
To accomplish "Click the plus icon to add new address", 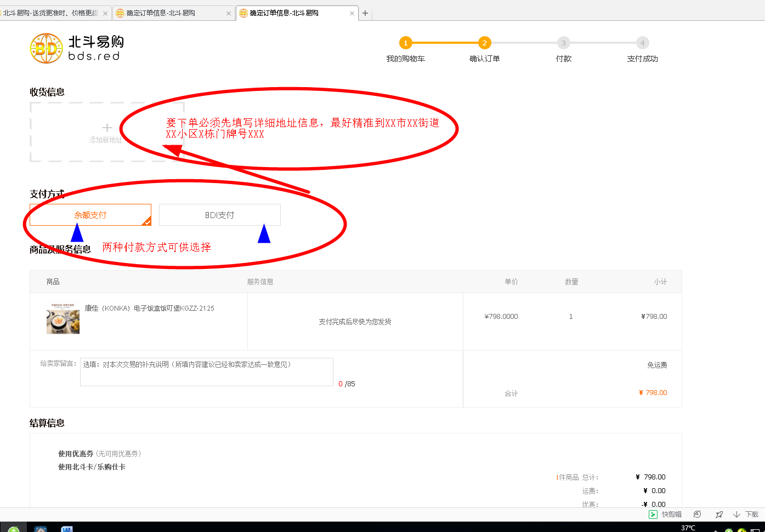I will [107, 128].
